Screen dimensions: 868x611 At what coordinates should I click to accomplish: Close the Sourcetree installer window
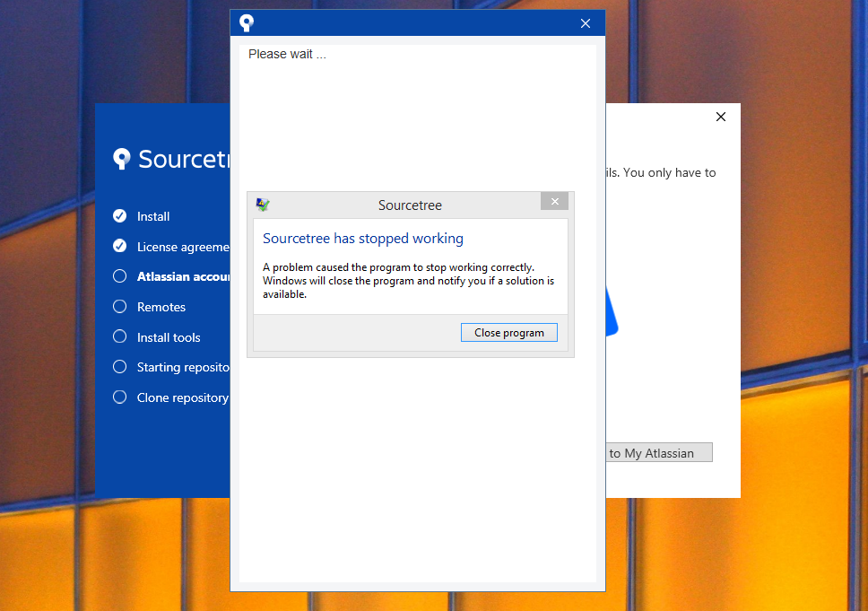721,117
